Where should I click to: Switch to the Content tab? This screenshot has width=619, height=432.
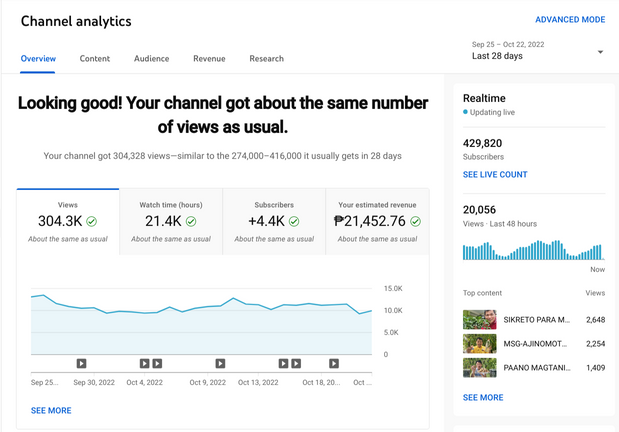[95, 59]
